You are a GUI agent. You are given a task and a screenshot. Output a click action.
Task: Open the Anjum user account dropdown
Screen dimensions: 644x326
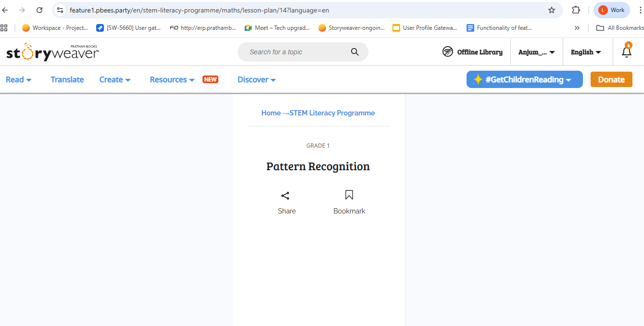tap(536, 52)
